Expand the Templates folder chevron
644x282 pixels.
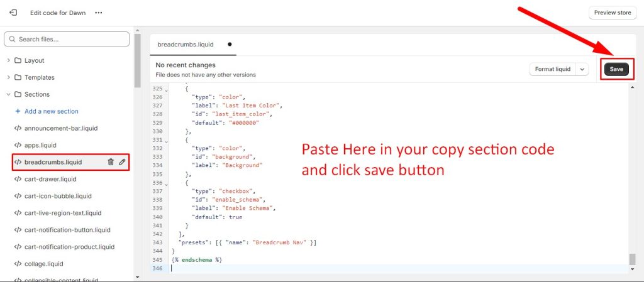click(x=8, y=77)
